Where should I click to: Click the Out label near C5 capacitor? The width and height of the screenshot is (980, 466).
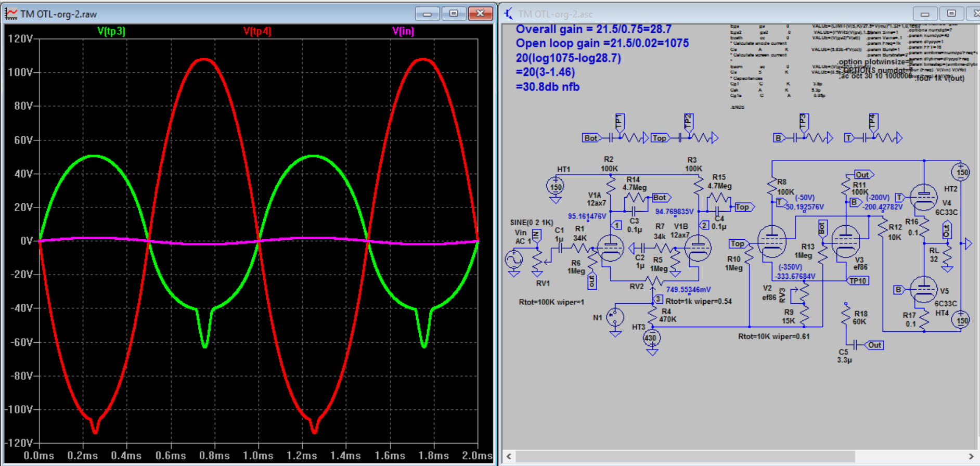pos(874,345)
